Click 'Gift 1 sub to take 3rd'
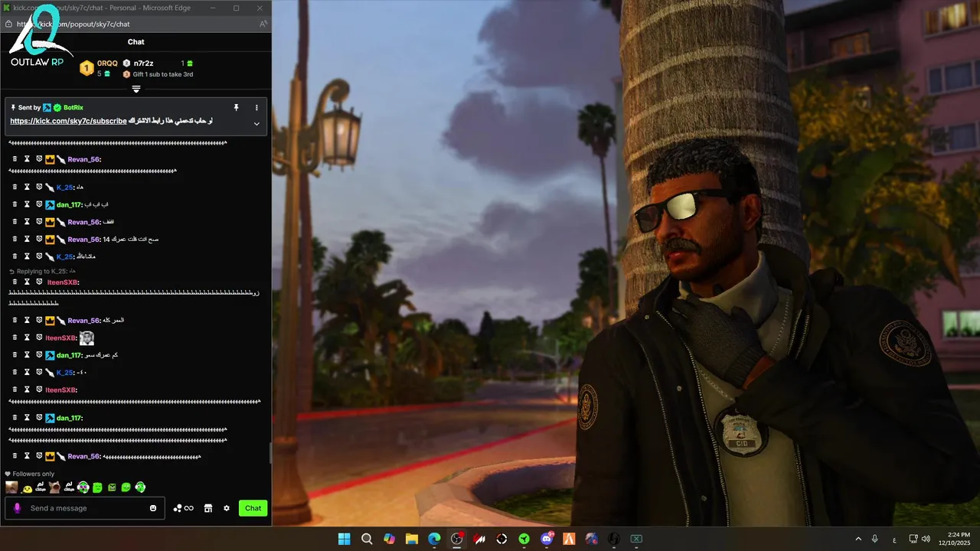980x551 pixels. tap(163, 74)
